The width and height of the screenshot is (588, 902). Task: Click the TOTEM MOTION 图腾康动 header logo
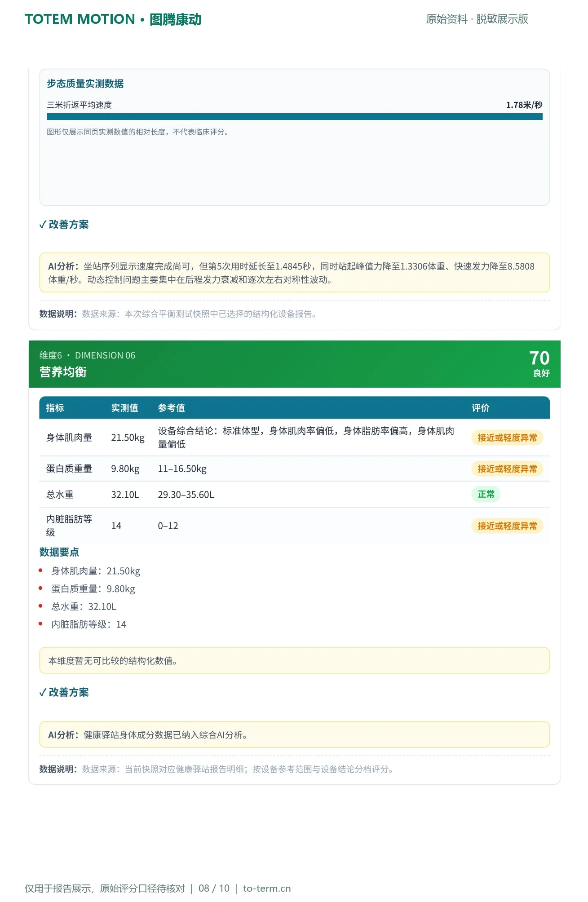pyautogui.click(x=113, y=19)
